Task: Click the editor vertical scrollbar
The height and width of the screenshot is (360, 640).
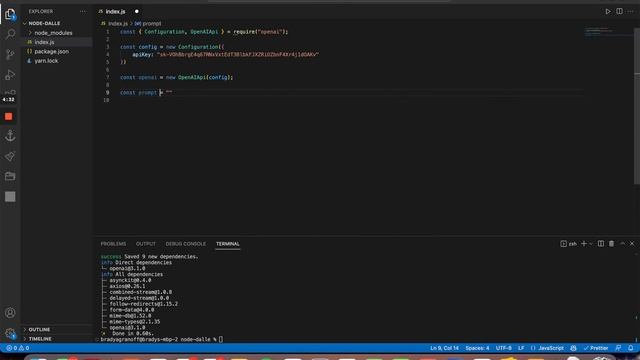Action: point(637,106)
